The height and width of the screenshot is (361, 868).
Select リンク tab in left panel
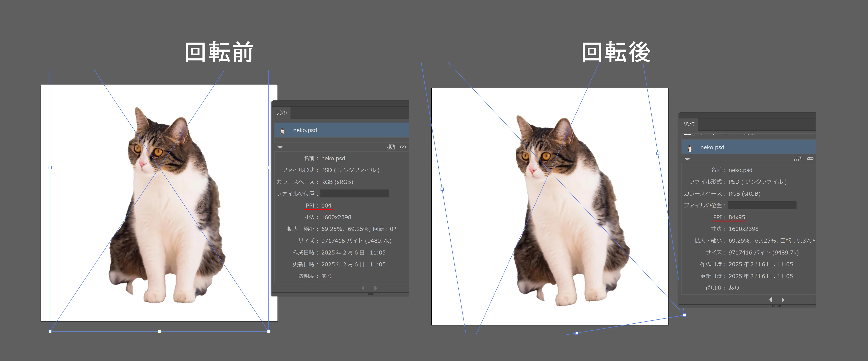tap(282, 112)
